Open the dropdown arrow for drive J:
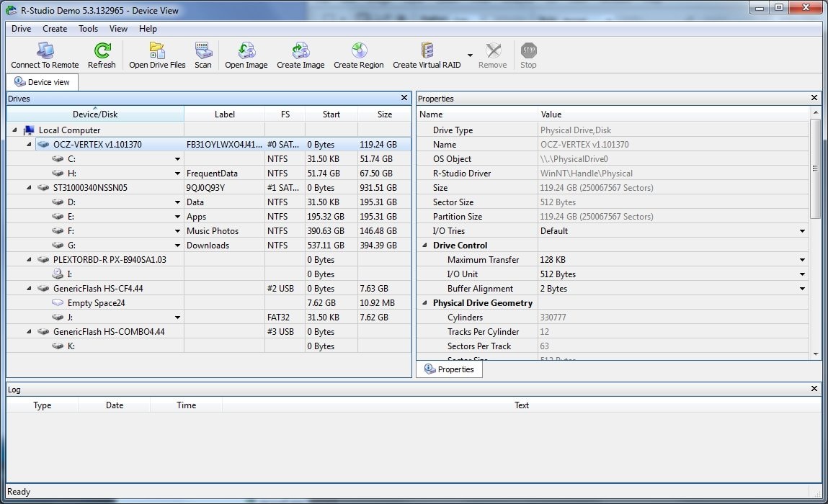 [177, 318]
